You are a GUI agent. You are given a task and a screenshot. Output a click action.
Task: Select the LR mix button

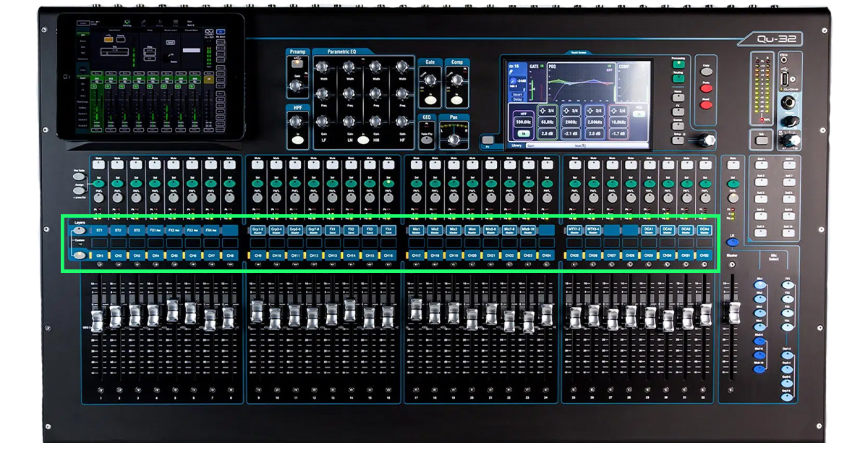[x=733, y=244]
